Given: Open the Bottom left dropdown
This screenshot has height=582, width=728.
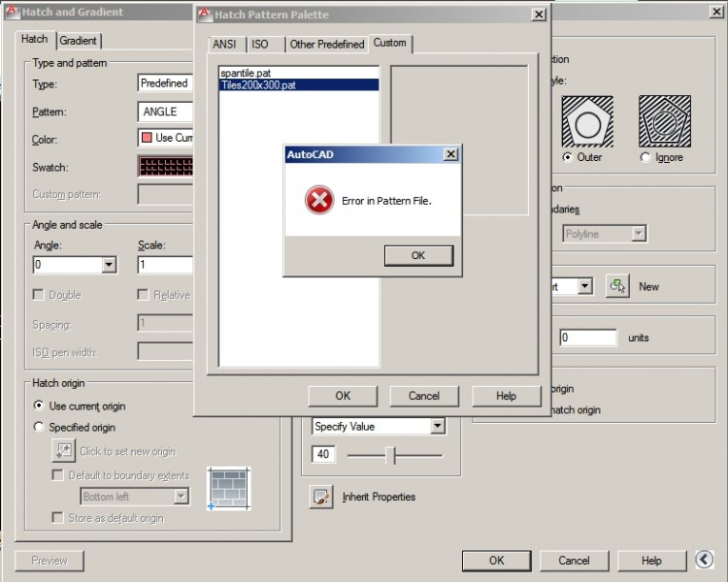Looking at the screenshot, I should coord(135,497).
